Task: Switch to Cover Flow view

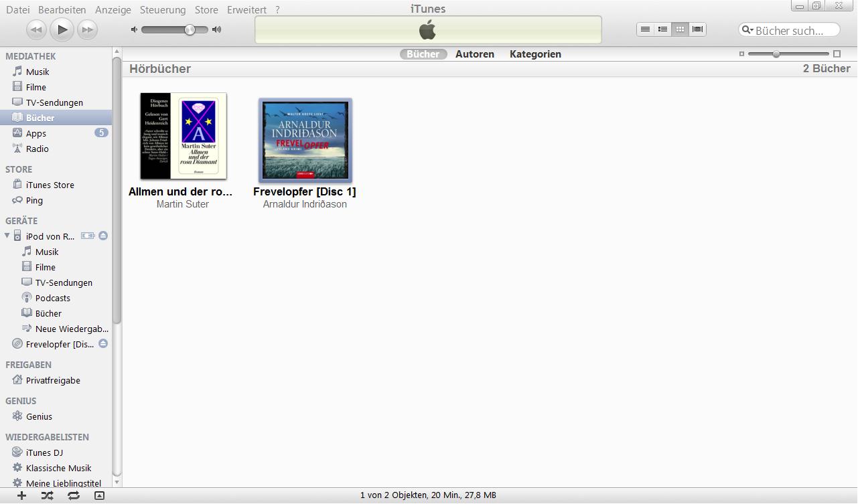Action: 697,29
